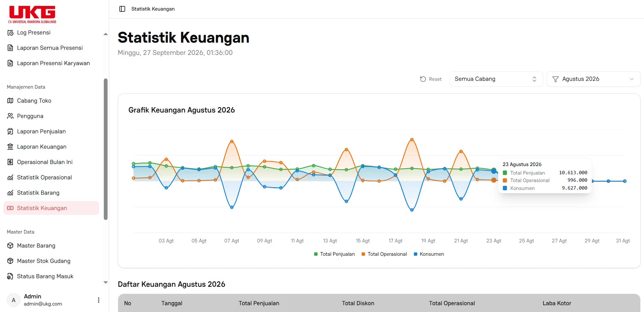Click the Laporan Penjualan receipt icon
The image size is (644, 312).
(10, 132)
